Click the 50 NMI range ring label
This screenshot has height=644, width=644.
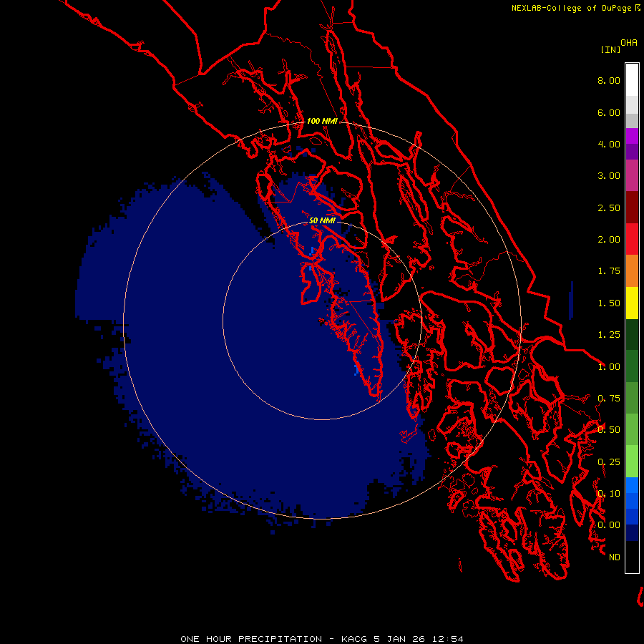click(x=322, y=220)
